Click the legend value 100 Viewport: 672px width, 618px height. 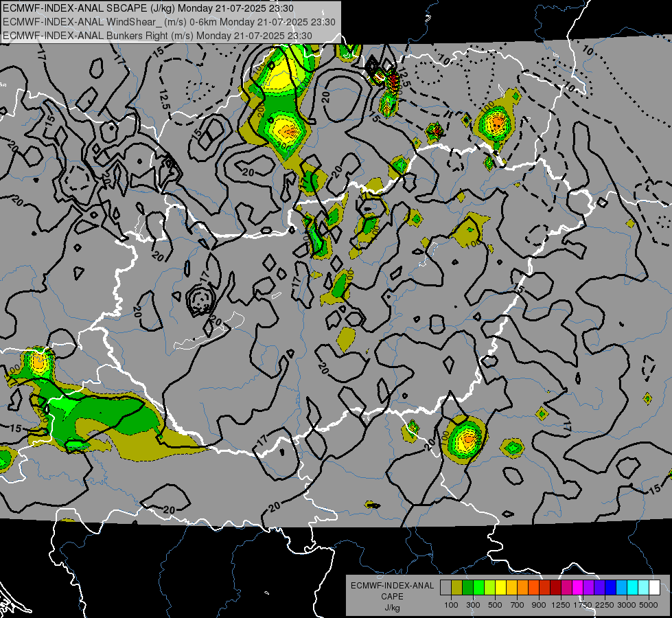[451, 605]
